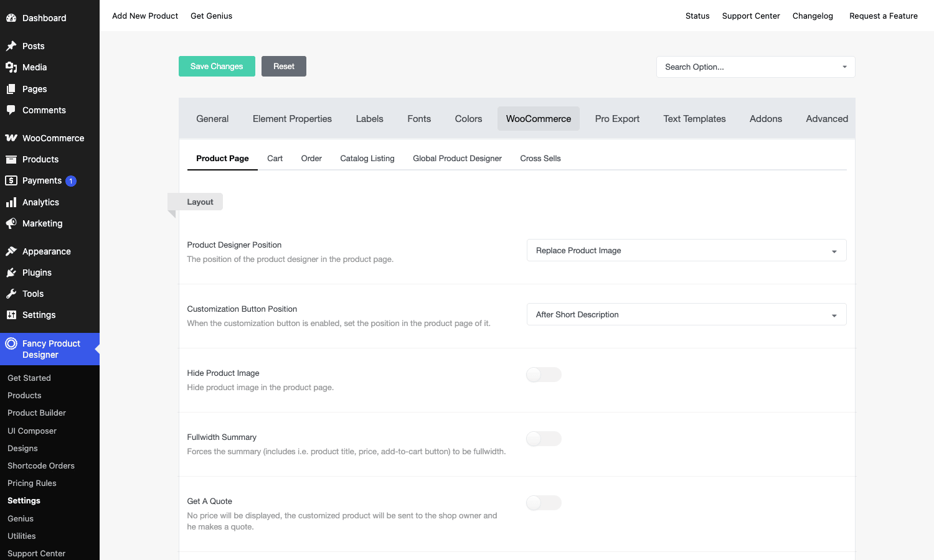Open the Fonts tab
This screenshot has height=560, width=934.
[419, 119]
